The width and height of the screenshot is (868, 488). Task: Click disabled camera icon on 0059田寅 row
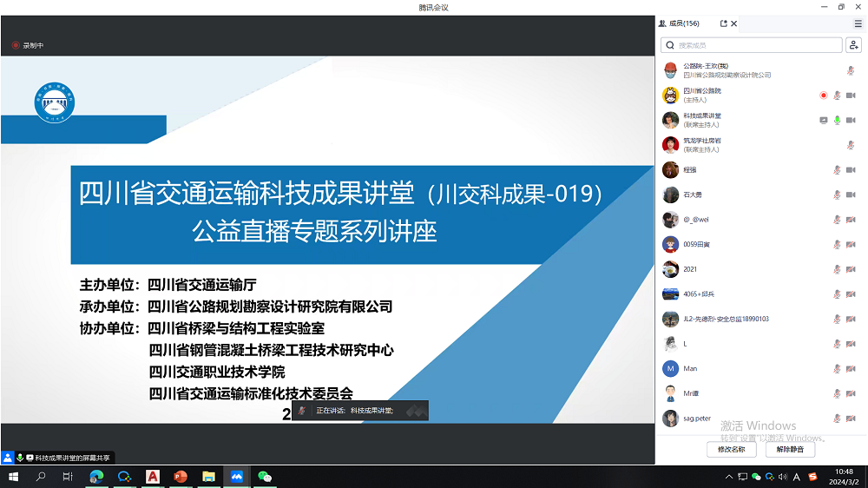[851, 244]
